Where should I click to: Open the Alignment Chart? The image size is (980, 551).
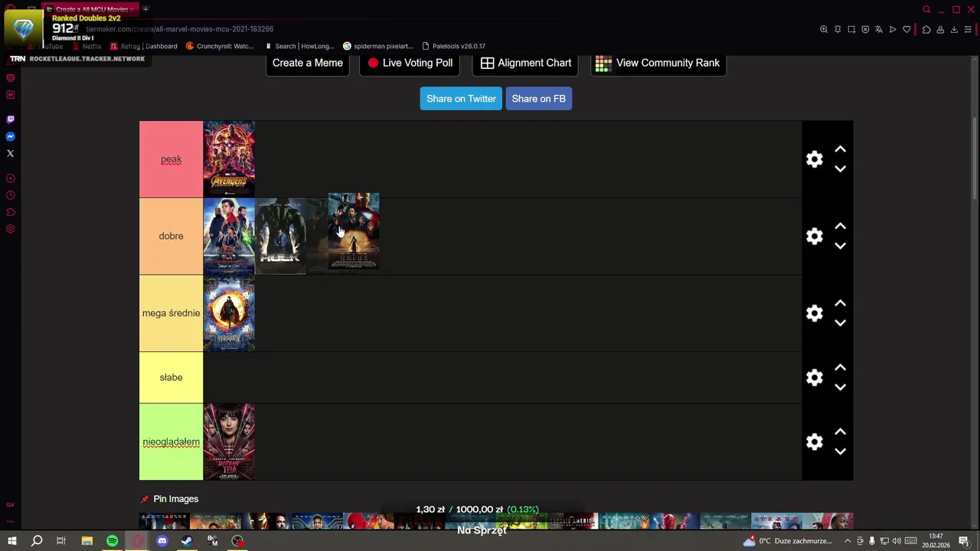click(526, 63)
